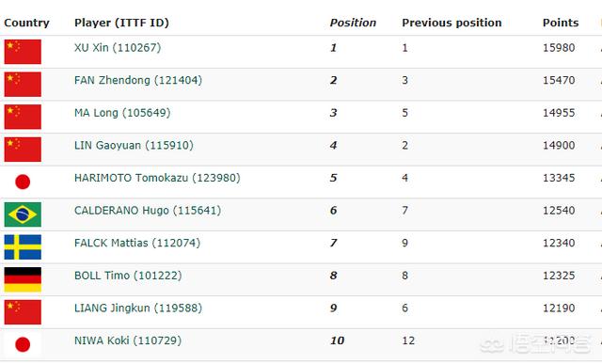This screenshot has width=602, height=364.
Task: Sort table by Position column header
Action: [353, 23]
